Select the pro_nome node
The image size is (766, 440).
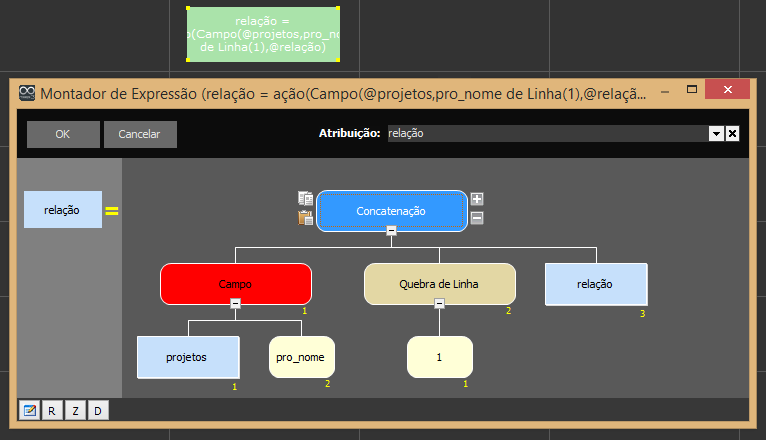(x=302, y=357)
